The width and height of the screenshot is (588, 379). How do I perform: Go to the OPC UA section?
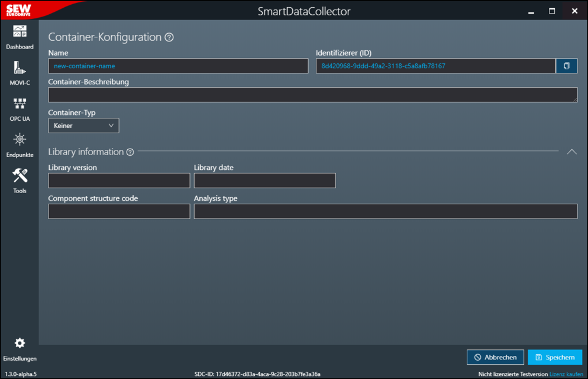pos(20,109)
